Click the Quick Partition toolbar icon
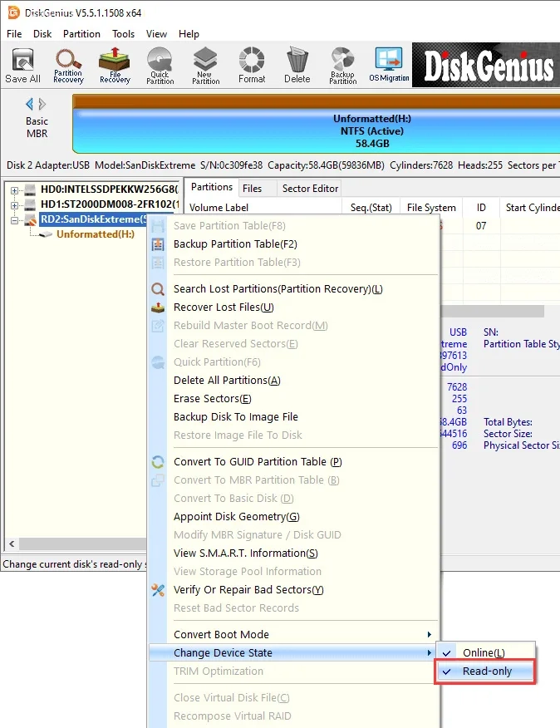This screenshot has width=560, height=728. point(160,66)
